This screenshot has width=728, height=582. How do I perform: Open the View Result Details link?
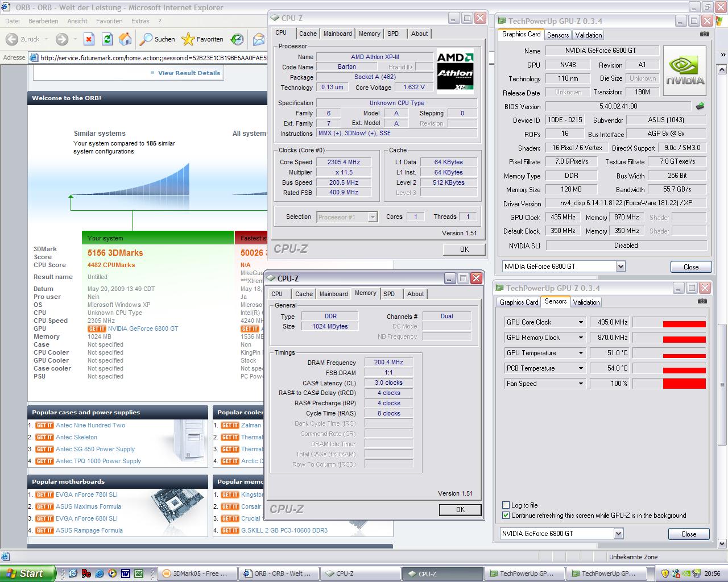click(189, 73)
